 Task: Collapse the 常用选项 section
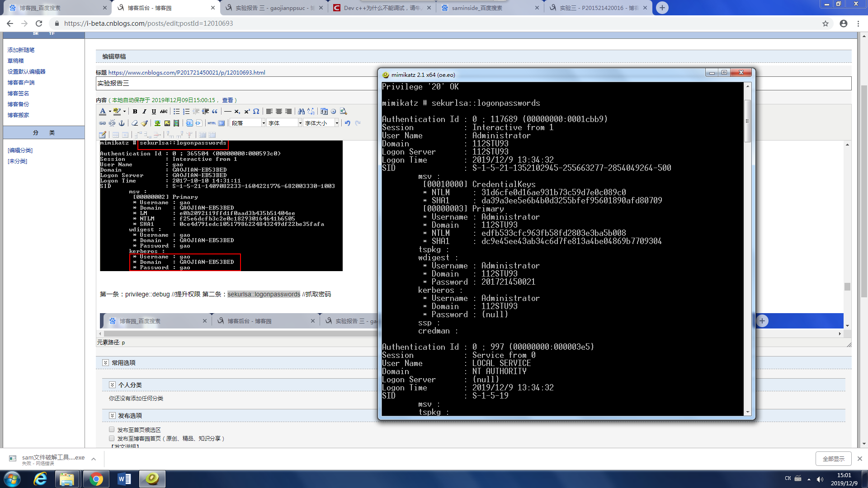click(x=105, y=363)
